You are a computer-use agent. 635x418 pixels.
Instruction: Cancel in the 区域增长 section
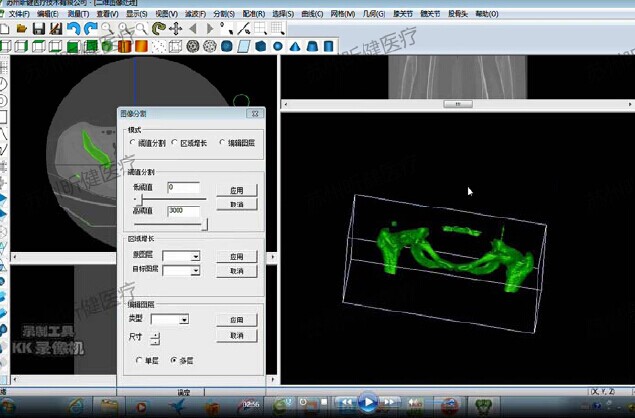pyautogui.click(x=237, y=271)
